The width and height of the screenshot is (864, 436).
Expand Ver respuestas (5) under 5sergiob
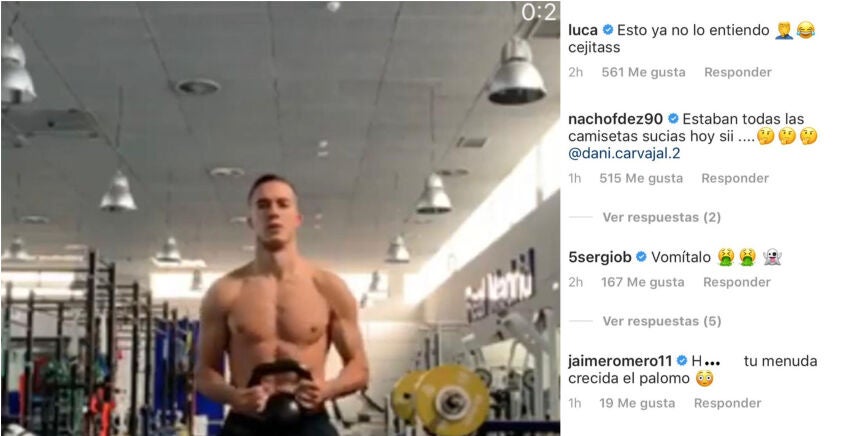click(662, 321)
